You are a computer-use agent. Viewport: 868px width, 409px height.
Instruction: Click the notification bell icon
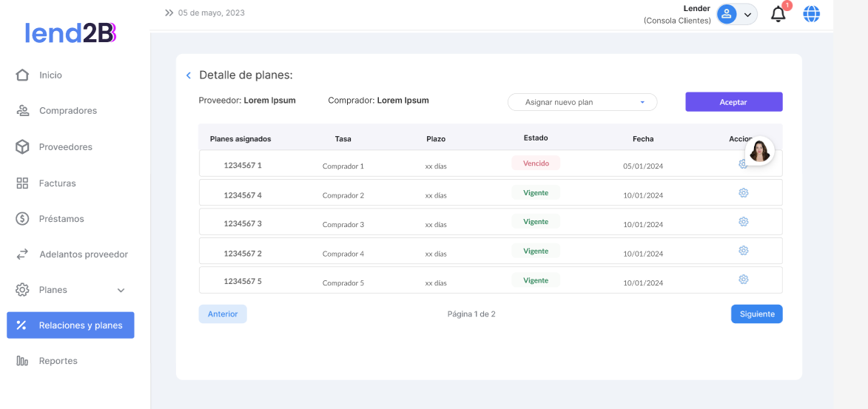(778, 14)
